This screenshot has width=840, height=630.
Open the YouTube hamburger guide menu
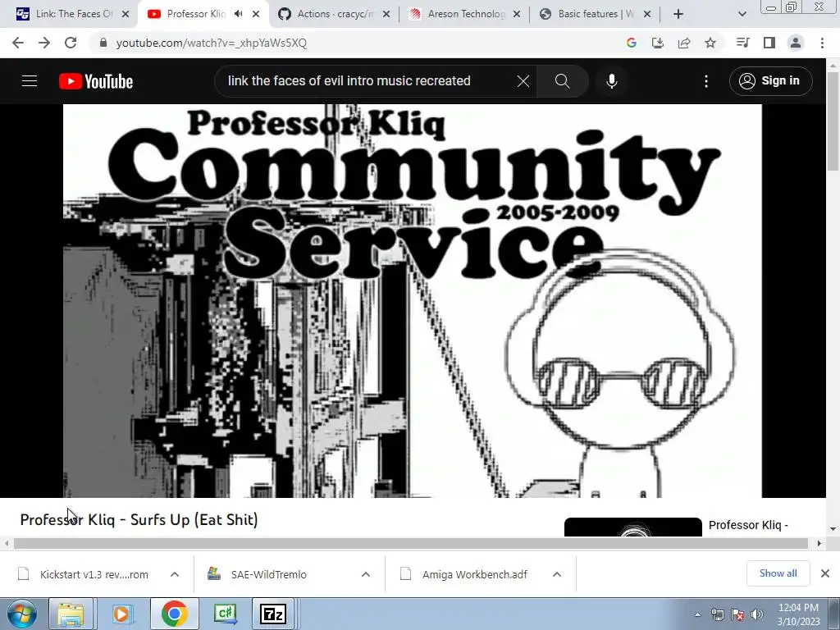(x=30, y=81)
